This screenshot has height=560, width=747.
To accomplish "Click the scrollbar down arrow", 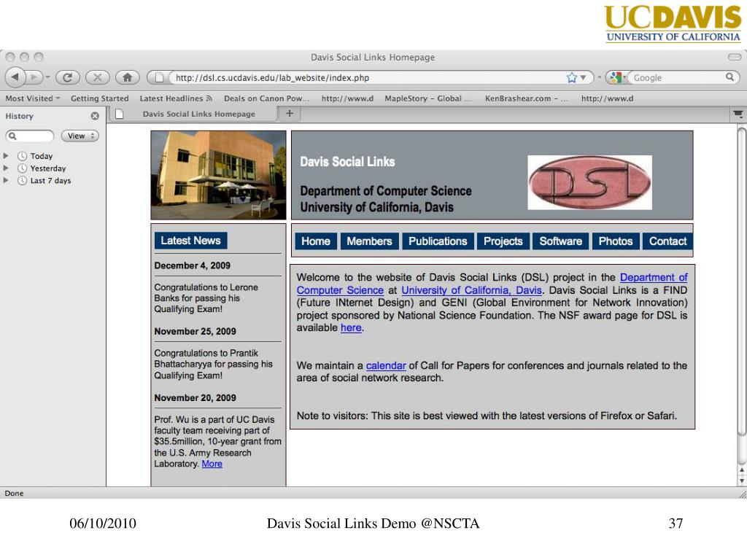I will (741, 481).
